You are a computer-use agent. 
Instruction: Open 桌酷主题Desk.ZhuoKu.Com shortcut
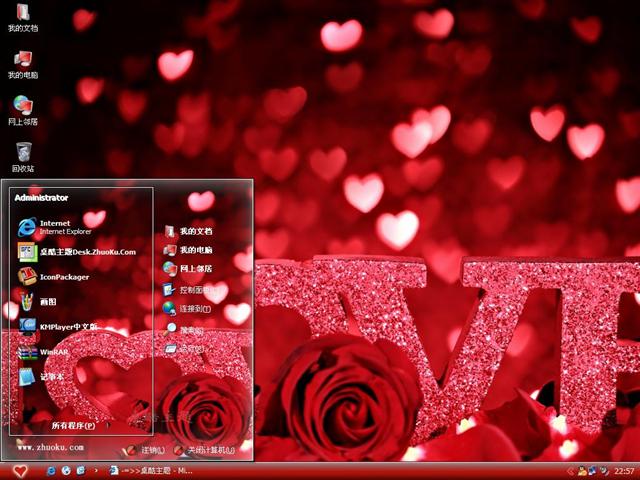pyautogui.click(x=75, y=252)
